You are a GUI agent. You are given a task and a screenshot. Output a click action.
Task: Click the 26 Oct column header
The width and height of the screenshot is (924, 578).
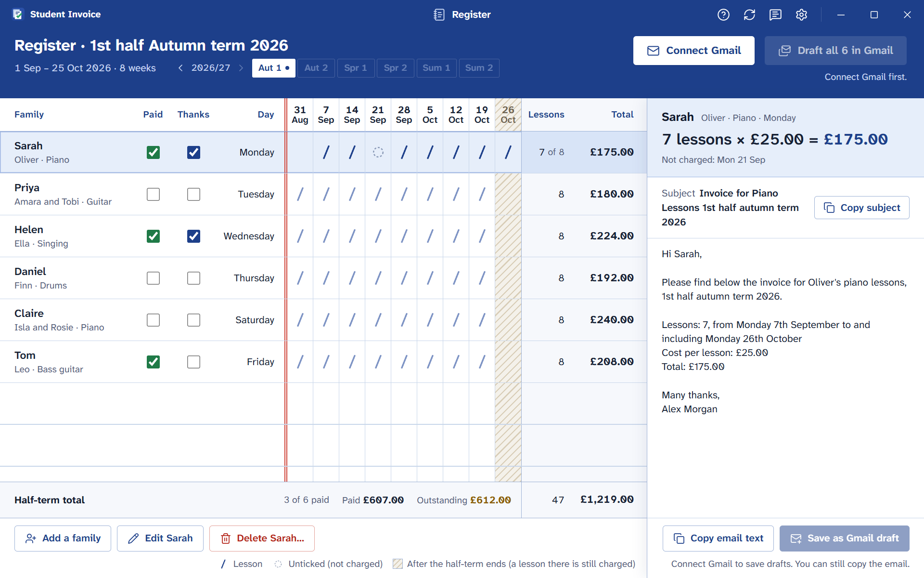(508, 115)
